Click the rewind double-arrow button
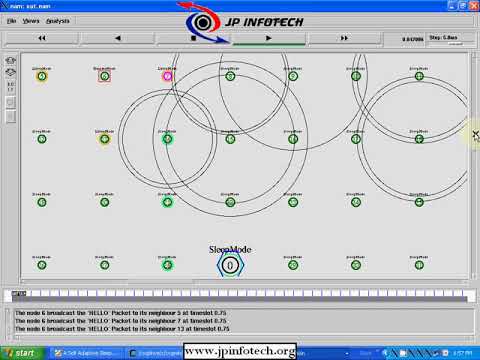 (x=42, y=38)
